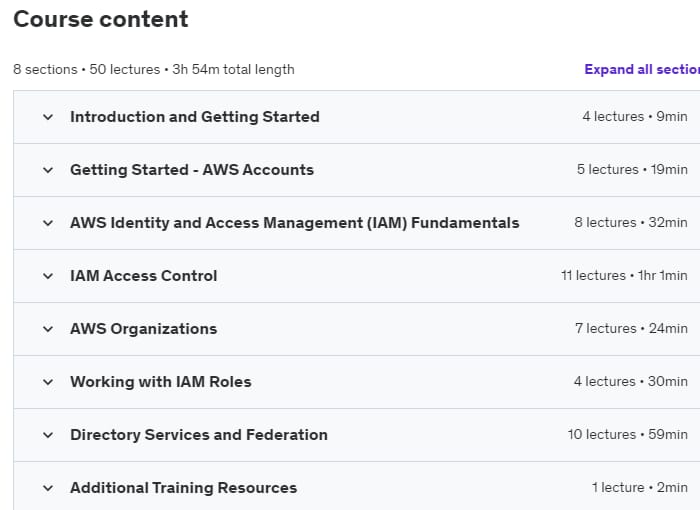Expand chevron beside AWS Identity and Access Management Fundamentals
The height and width of the screenshot is (510, 700).
48,223
